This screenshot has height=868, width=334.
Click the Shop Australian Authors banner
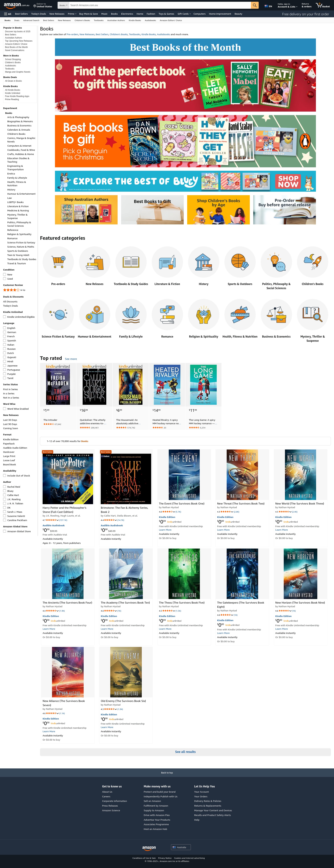[86, 210]
